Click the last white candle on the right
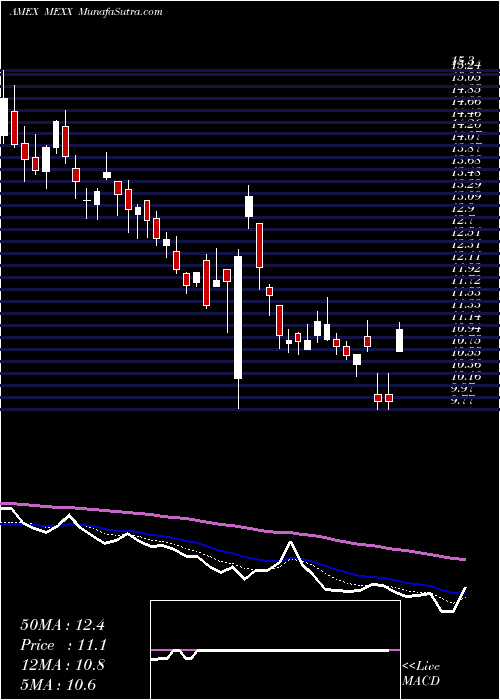 click(x=400, y=341)
